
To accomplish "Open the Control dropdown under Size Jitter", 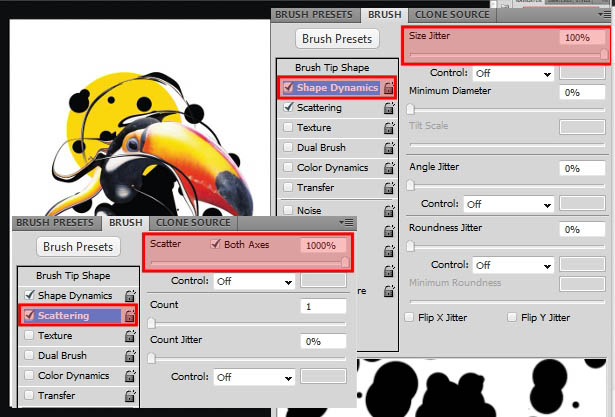I will click(513, 73).
